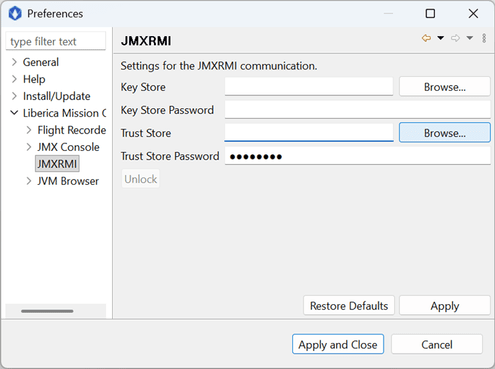
Task: Click Restore Defaults button
Action: click(x=349, y=305)
